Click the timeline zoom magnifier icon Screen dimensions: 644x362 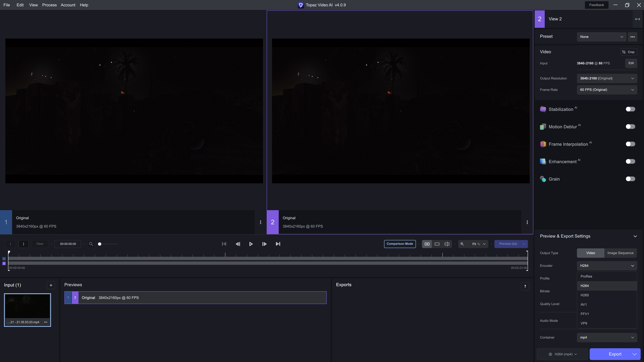click(91, 244)
